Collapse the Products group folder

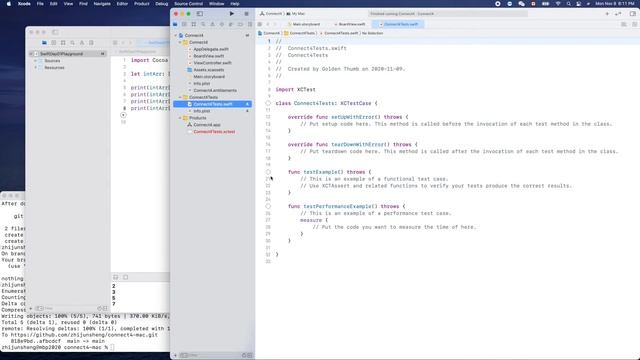[180, 118]
